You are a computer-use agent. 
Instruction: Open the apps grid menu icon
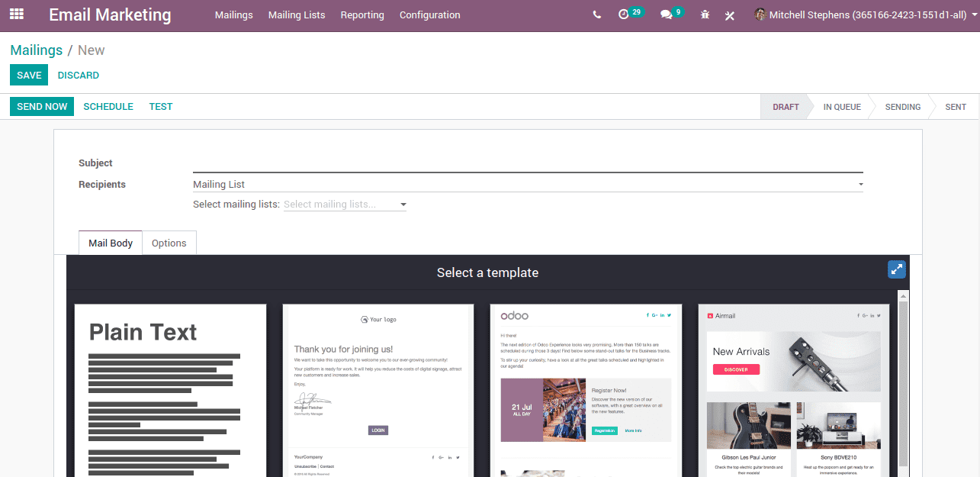coord(16,15)
